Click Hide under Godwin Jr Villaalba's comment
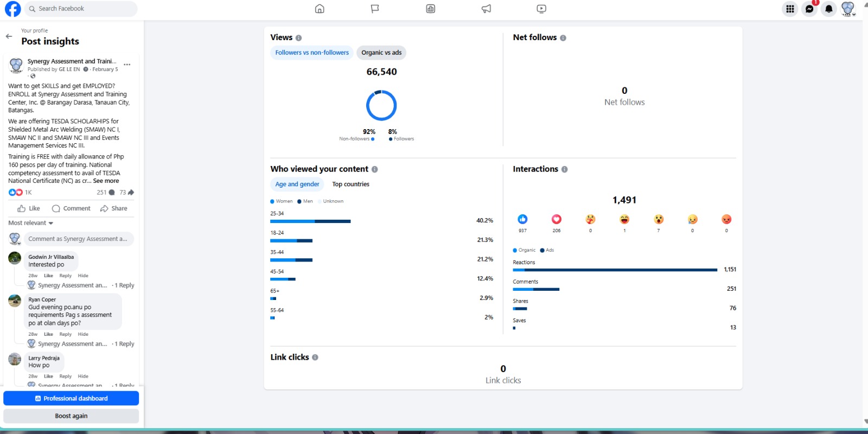868x434 pixels. pos(83,276)
